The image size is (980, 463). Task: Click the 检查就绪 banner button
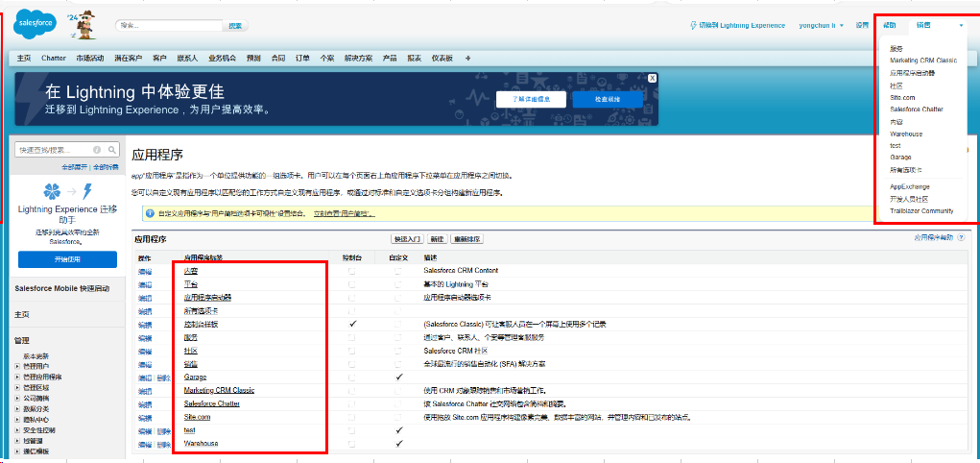pyautogui.click(x=607, y=100)
